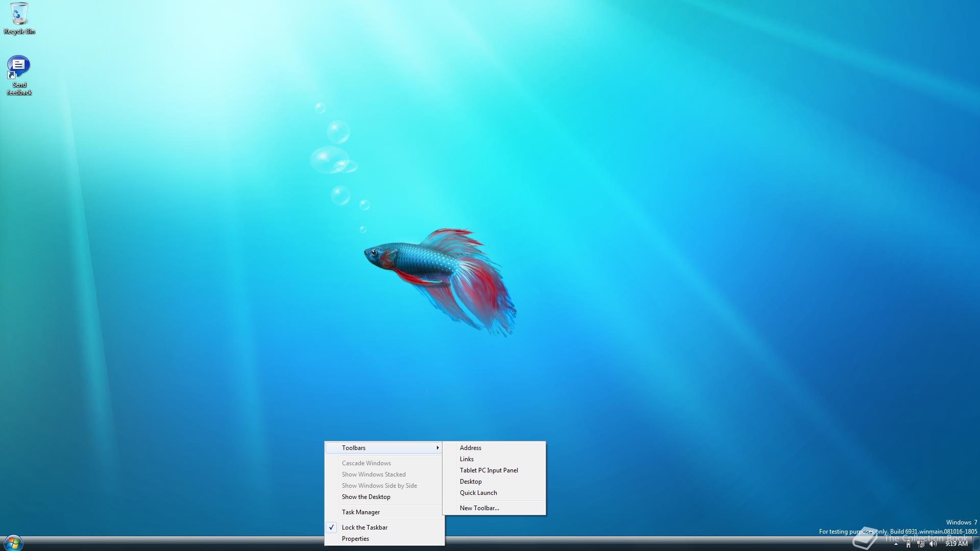This screenshot has height=551, width=980.
Task: Open the volume speaker icon
Action: (x=933, y=544)
